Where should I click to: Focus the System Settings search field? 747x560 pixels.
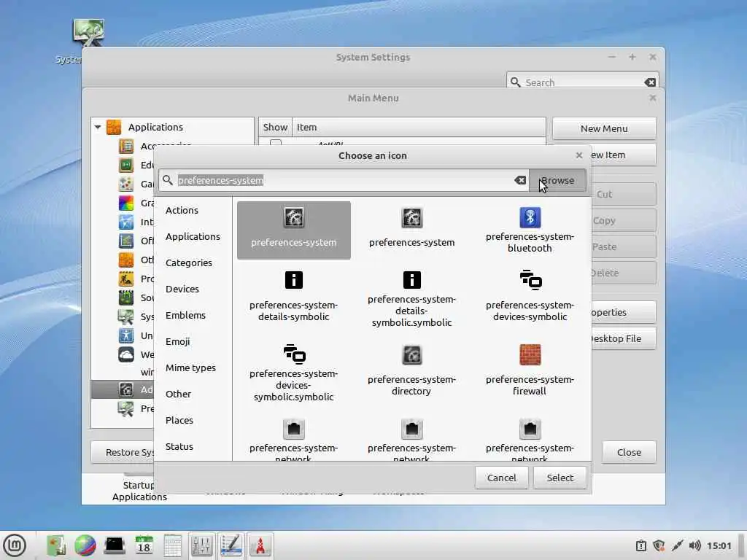583,81
